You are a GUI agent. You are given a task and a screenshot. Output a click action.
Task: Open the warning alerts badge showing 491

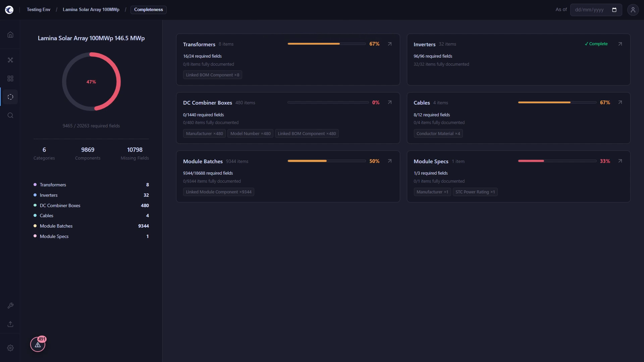[38, 344]
